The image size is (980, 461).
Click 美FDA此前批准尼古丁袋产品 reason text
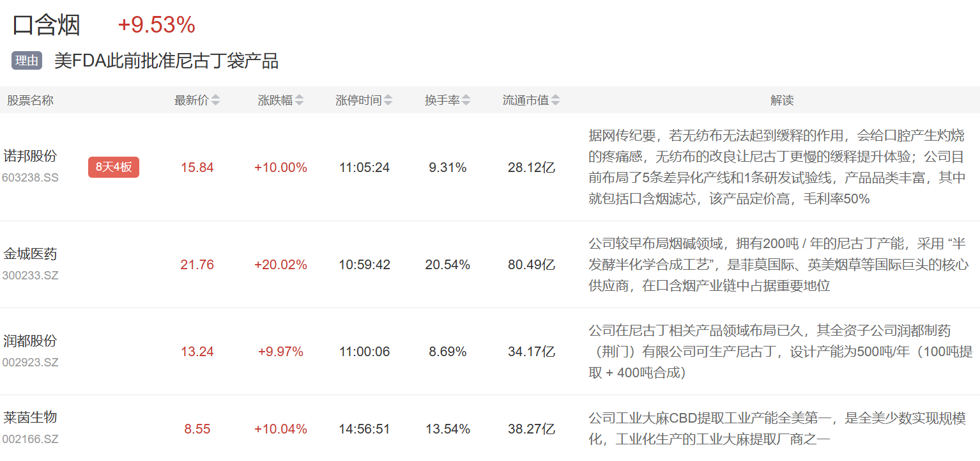coord(166,61)
